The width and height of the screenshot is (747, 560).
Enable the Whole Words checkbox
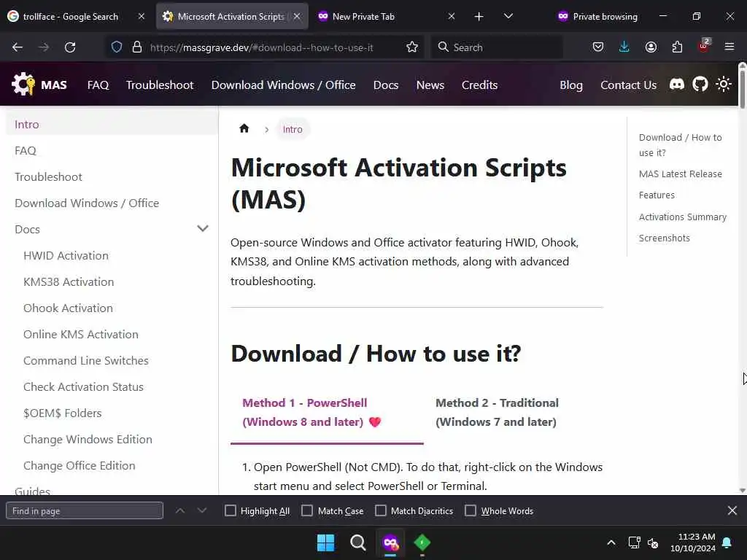471,510
